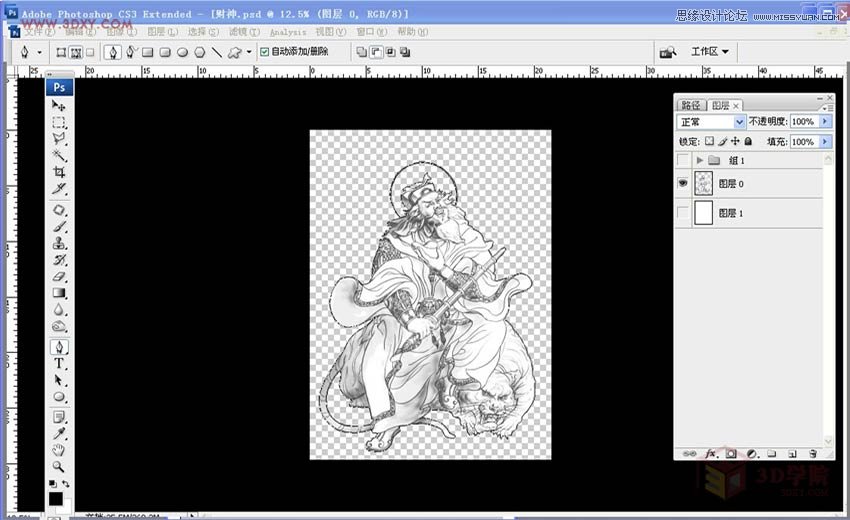Select the Move tool in toolbox
The height and width of the screenshot is (520, 850).
tap(59, 106)
